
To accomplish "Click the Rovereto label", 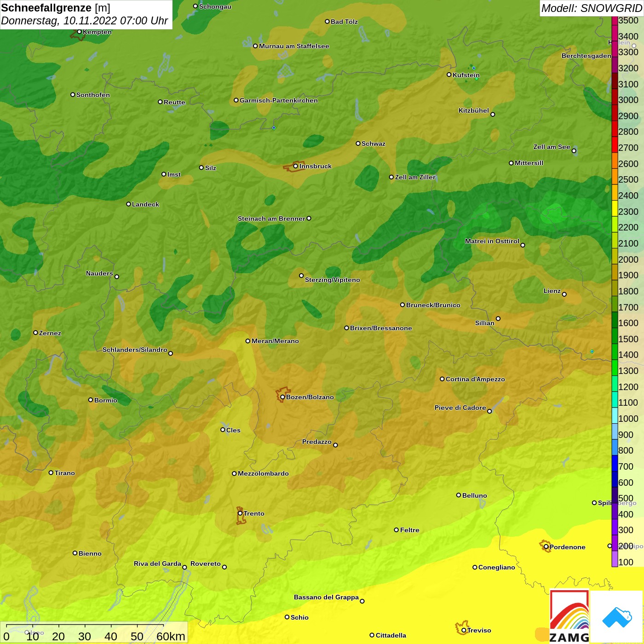I will click(206, 563).
